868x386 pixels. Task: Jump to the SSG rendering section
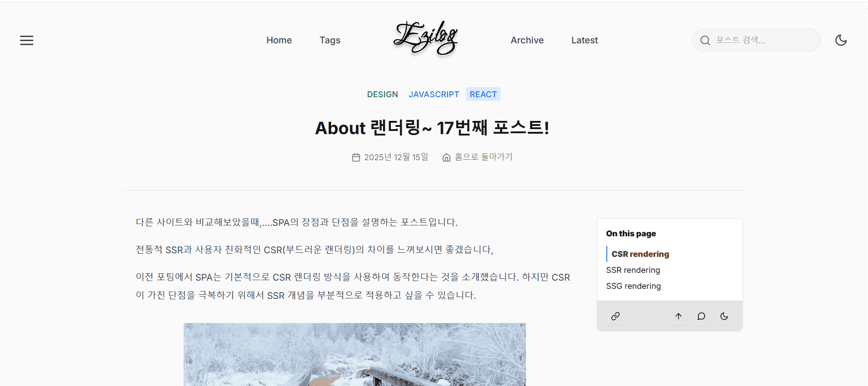click(x=633, y=286)
